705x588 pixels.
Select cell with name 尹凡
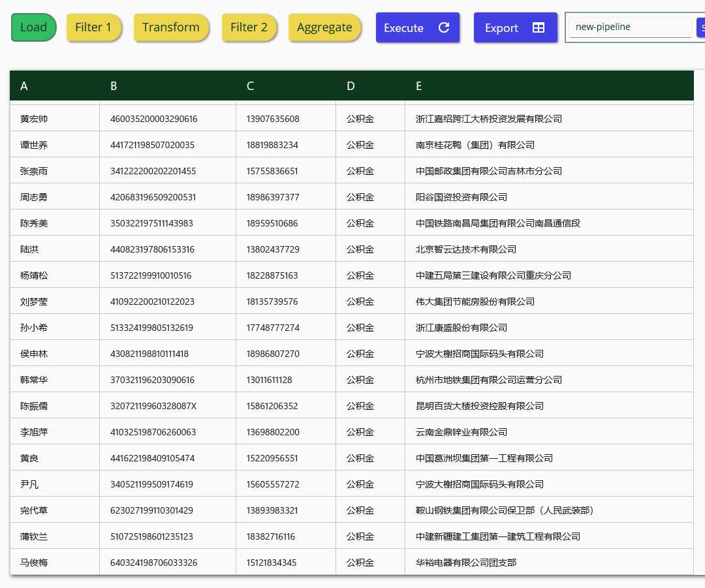coord(55,484)
